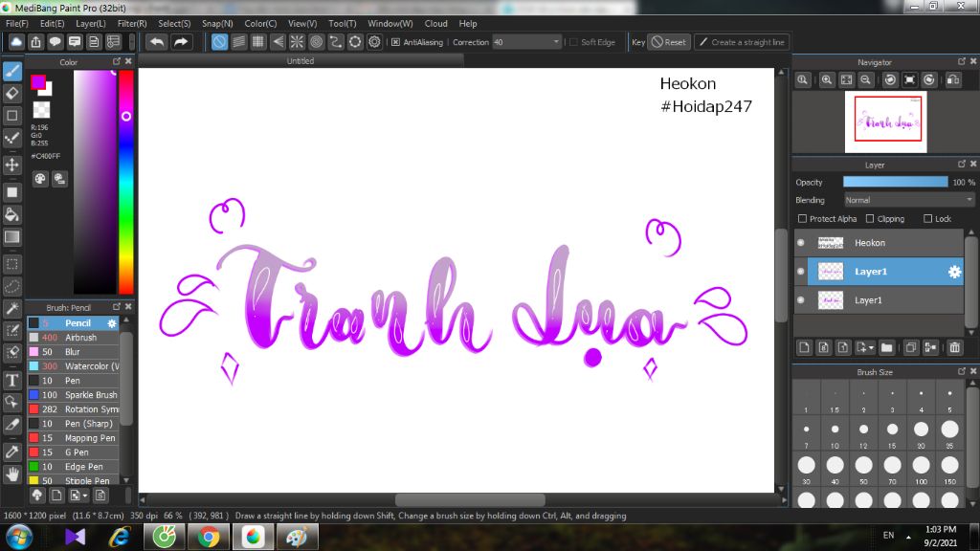Open Pencil brush settings gear

[x=112, y=323]
